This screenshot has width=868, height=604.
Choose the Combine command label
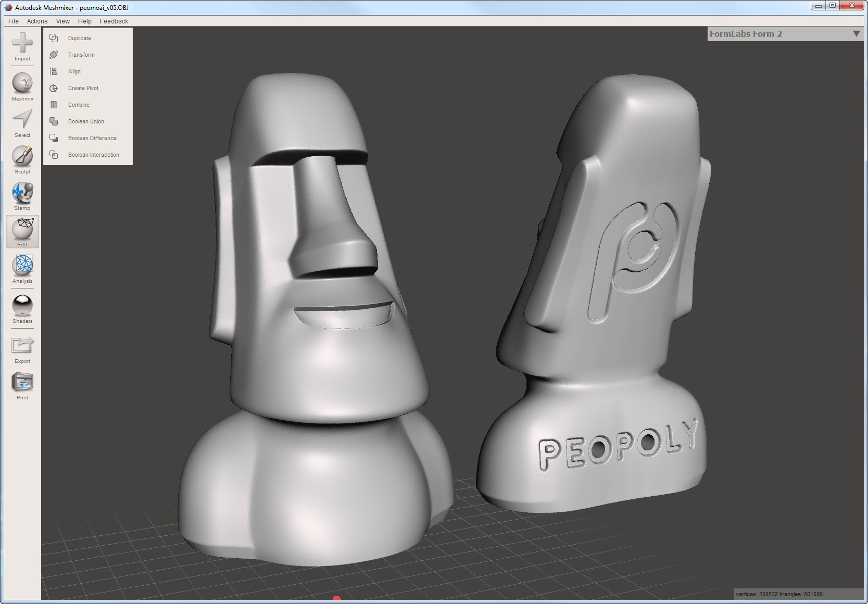point(79,105)
